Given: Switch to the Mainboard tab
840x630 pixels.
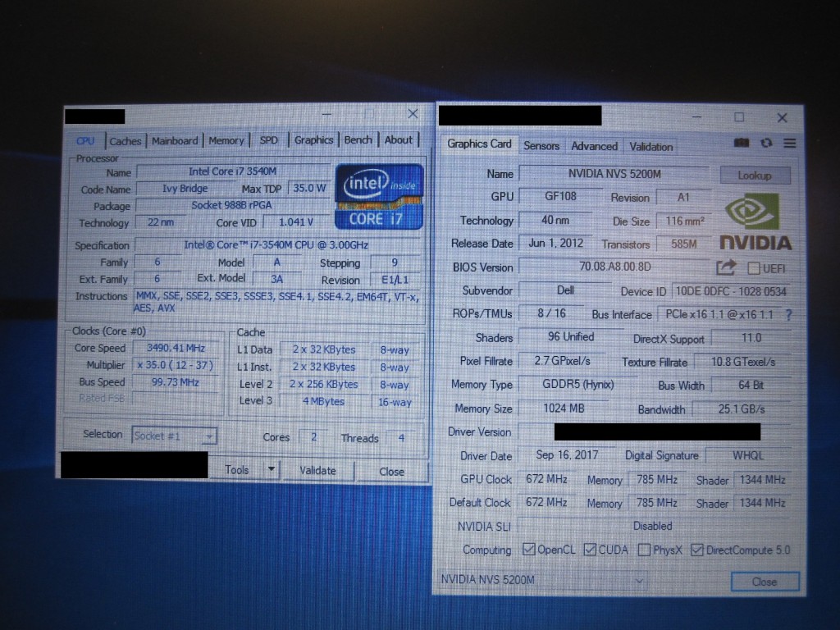Looking at the screenshot, I should tap(175, 140).
